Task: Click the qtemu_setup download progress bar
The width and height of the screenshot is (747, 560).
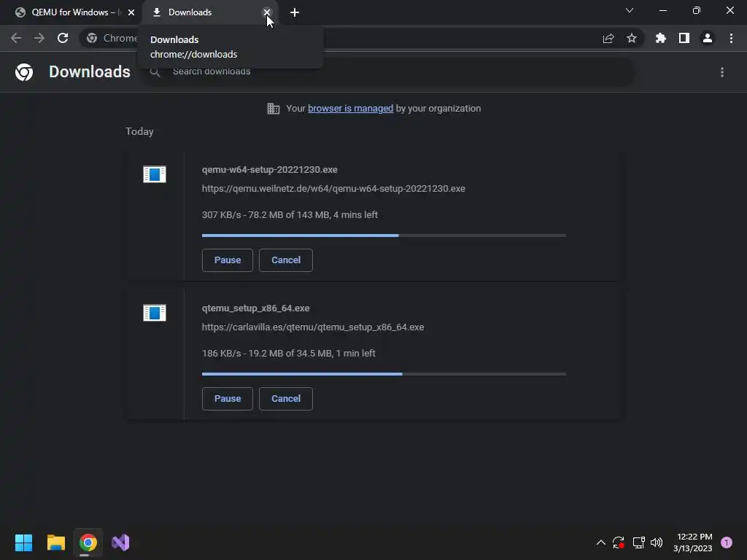Action: [x=384, y=374]
